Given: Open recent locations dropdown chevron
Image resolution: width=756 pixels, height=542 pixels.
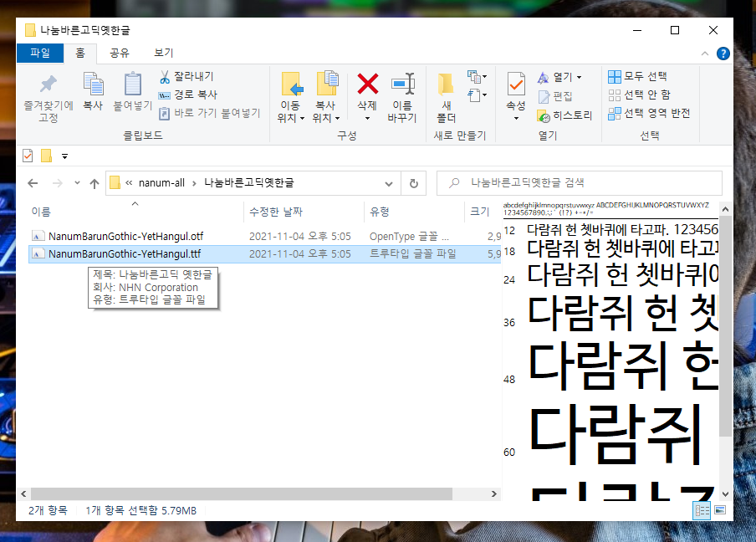Looking at the screenshot, I should click(x=77, y=183).
